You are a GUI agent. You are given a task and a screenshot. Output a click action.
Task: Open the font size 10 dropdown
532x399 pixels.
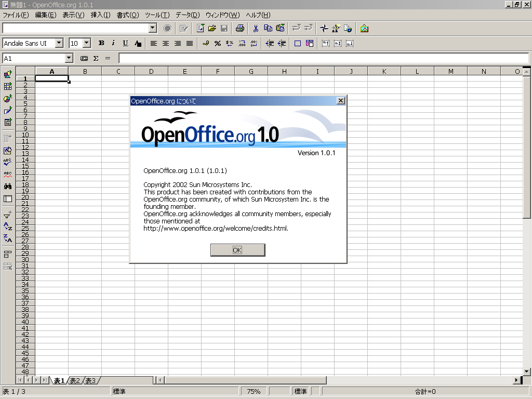pos(87,43)
